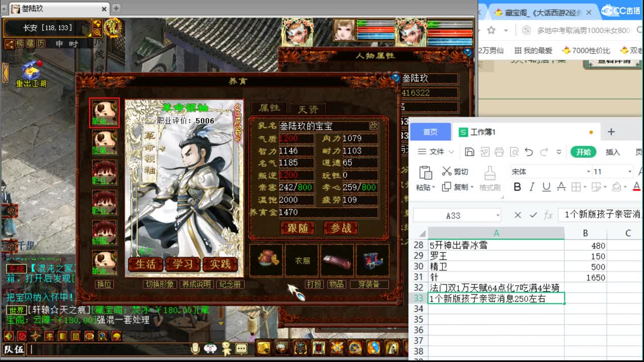Expand the quick access toolbar customize arrow
Screen dimensions: 644x362
tap(558, 152)
